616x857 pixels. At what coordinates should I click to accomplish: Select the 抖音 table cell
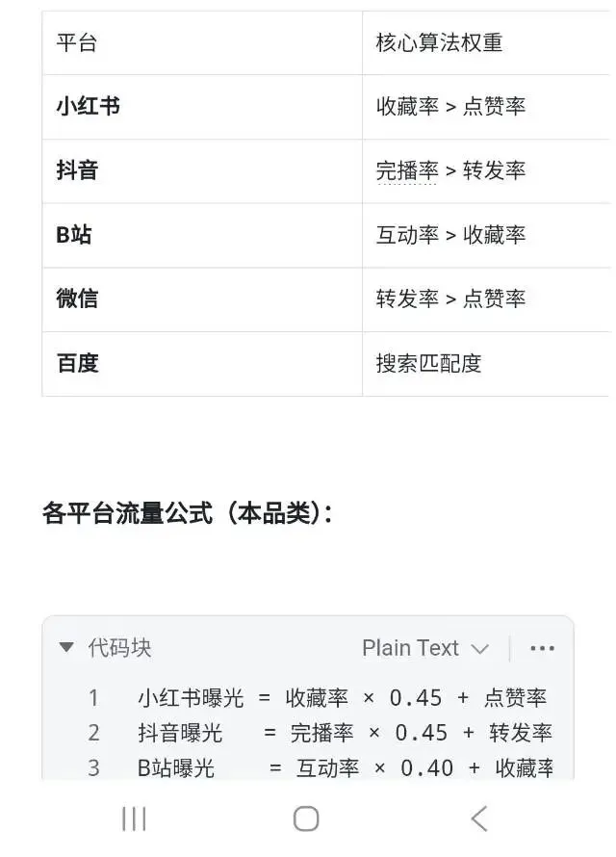pos(77,170)
